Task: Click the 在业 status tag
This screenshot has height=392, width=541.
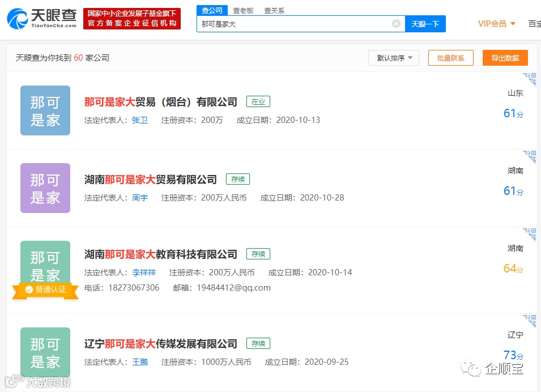Action: [x=258, y=101]
